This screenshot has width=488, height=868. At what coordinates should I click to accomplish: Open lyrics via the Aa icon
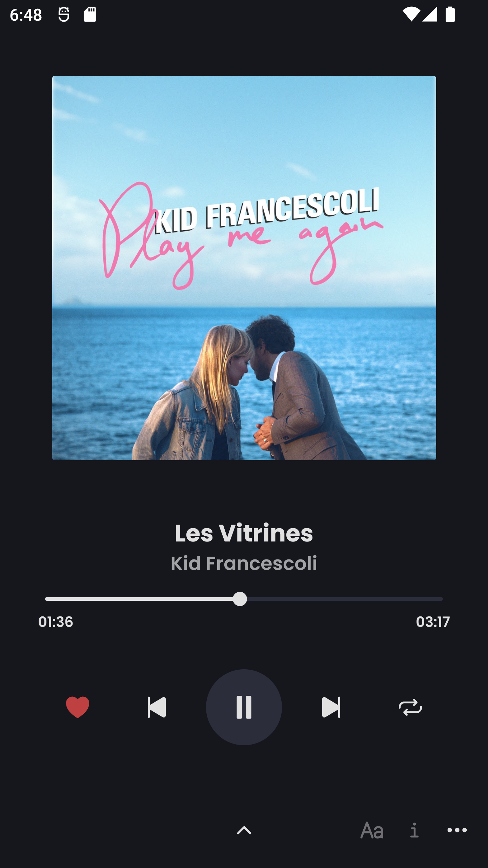click(x=372, y=830)
